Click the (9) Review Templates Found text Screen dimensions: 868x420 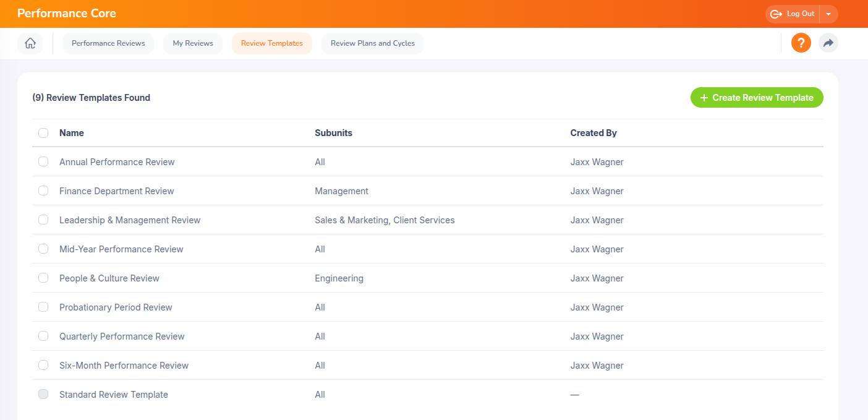91,98
